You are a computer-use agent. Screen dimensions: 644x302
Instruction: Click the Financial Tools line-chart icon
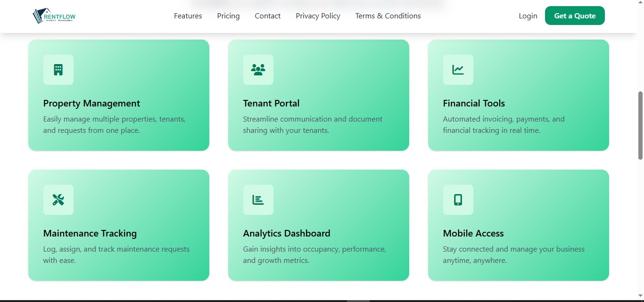point(458,70)
